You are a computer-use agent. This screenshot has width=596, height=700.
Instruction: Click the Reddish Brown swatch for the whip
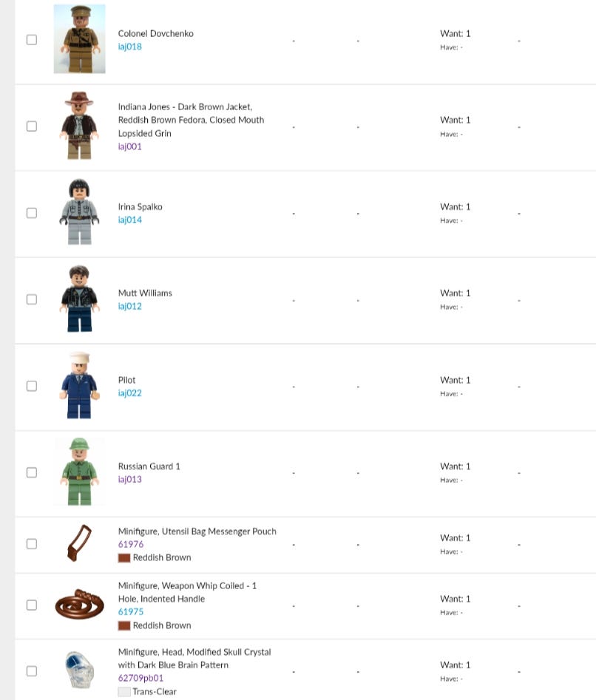click(124, 625)
